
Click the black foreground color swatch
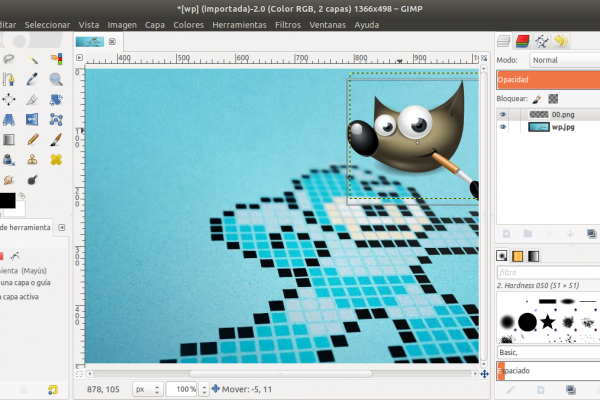7,200
